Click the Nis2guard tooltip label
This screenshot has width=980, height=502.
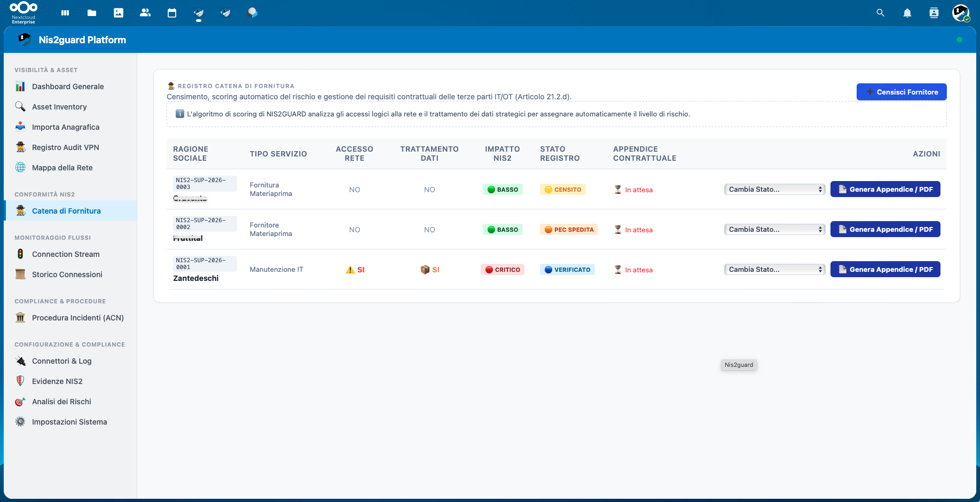pos(739,365)
